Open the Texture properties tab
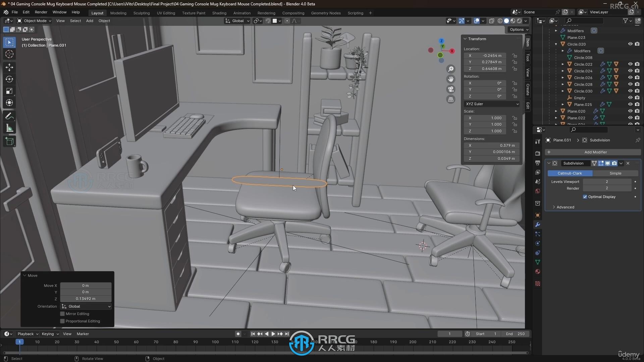This screenshot has width=644, height=362. 538,284
